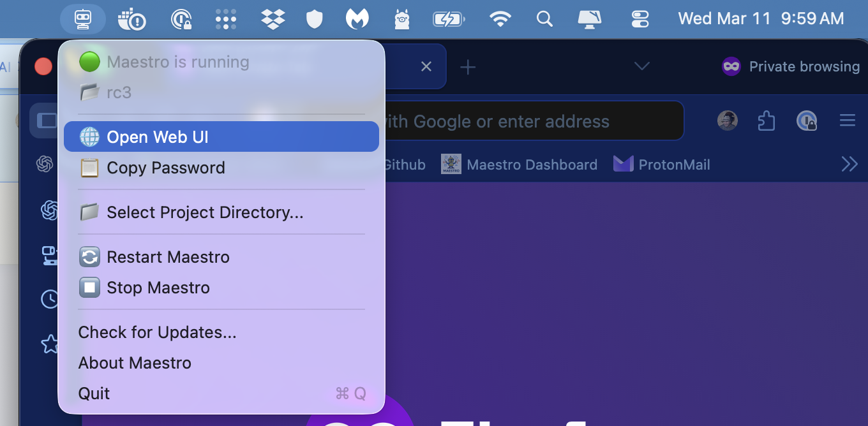Open the Maestro Dashboard bookmark
Image resolution: width=868 pixels, height=426 pixels.
[519, 165]
